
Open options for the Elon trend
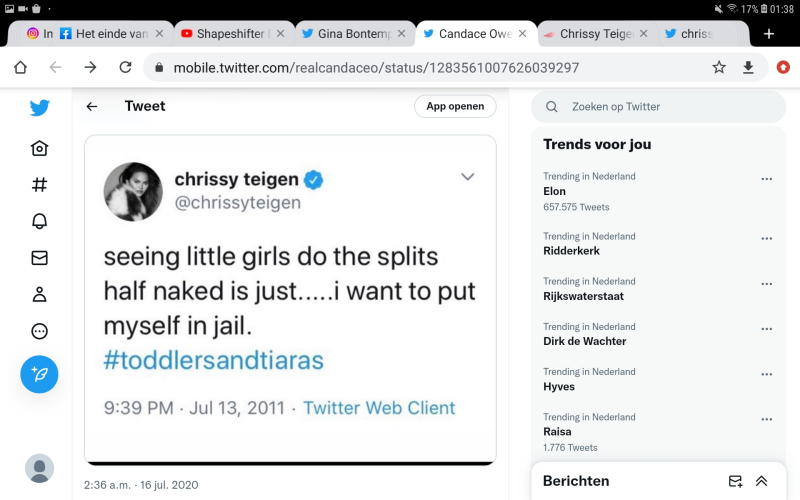coord(767,179)
